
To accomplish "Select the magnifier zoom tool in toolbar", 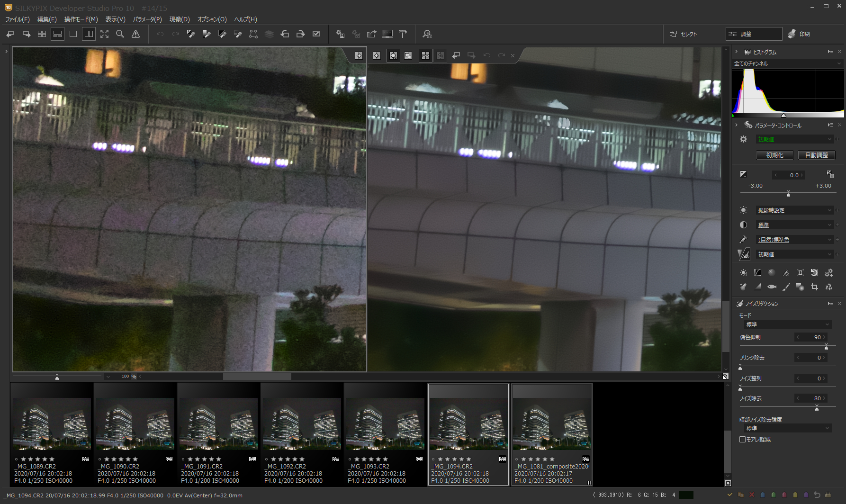I will click(x=120, y=34).
